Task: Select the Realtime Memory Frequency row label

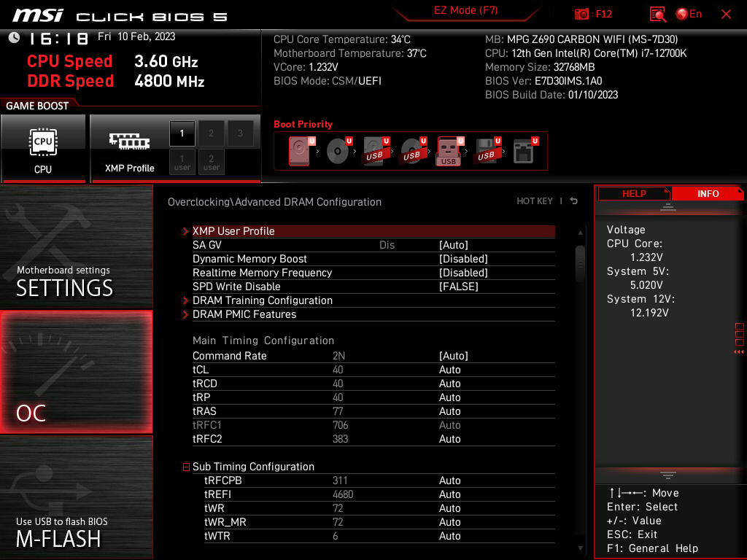Action: (x=262, y=273)
